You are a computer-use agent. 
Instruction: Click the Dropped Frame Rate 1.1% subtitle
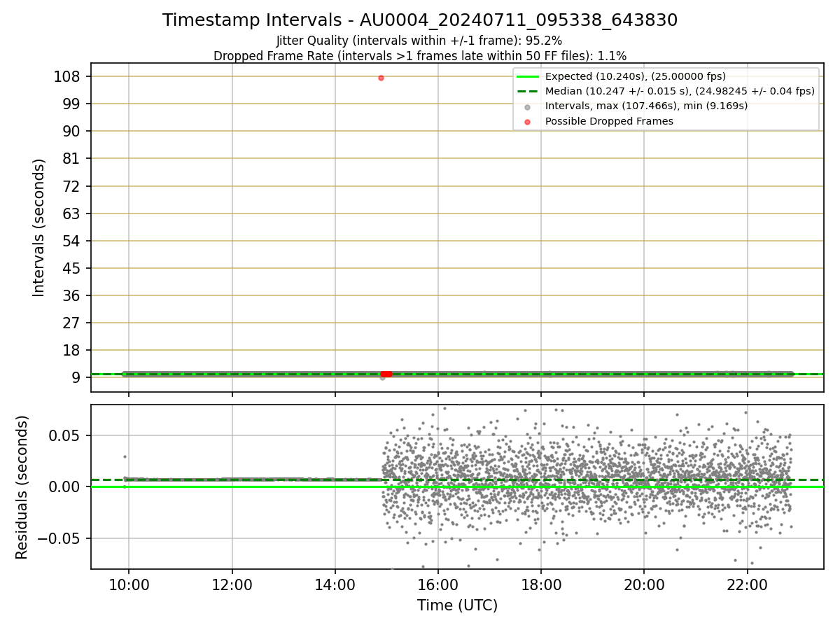420,55
